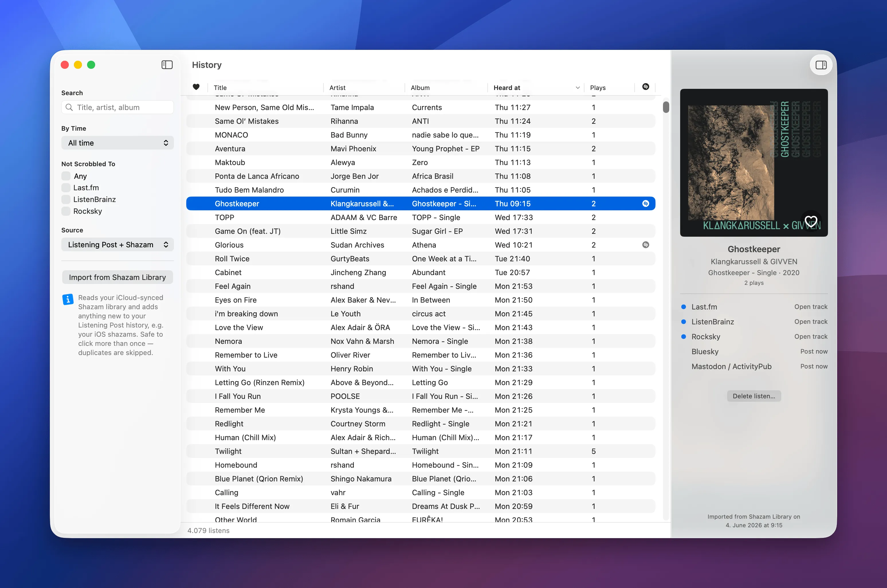Click Delete listen... button
The height and width of the screenshot is (588, 887).
(753, 396)
